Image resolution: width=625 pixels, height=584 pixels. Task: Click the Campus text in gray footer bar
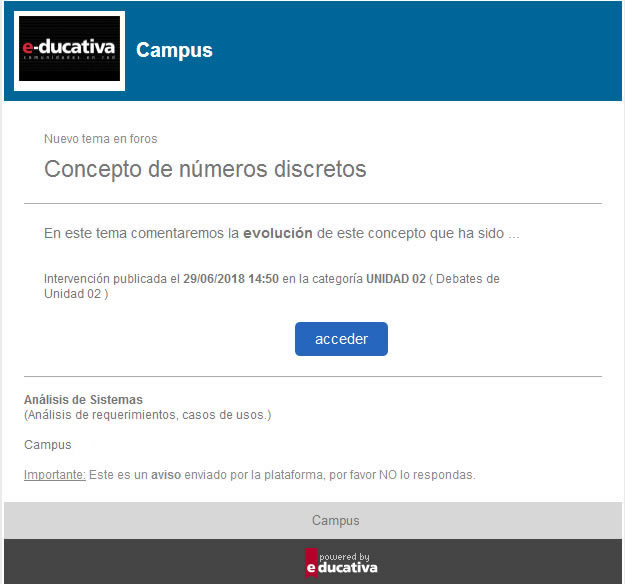coord(336,520)
